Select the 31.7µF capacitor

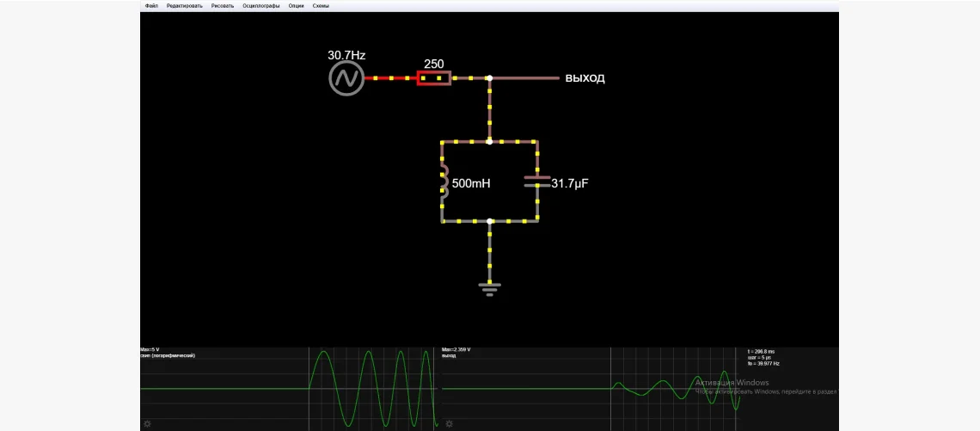tap(537, 181)
